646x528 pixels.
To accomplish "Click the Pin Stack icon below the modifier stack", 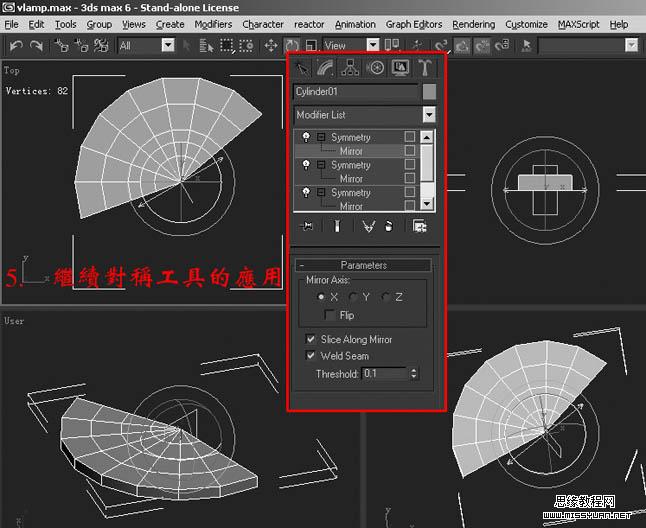I will point(307,226).
